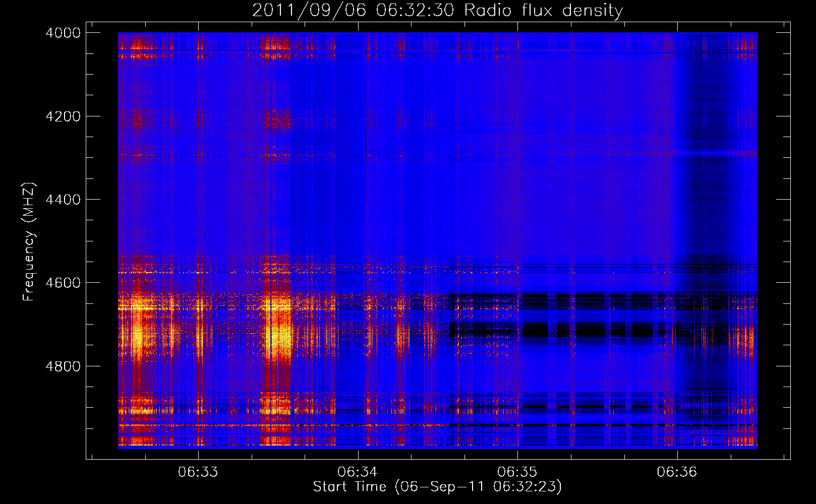
Task: Click the 06:36 time tick label
Action: 677,472
